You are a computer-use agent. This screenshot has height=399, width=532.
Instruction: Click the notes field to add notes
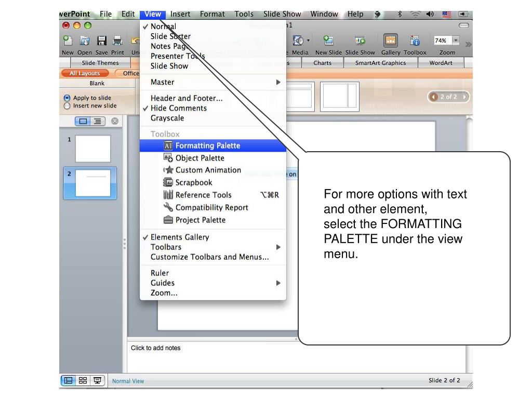pos(296,358)
